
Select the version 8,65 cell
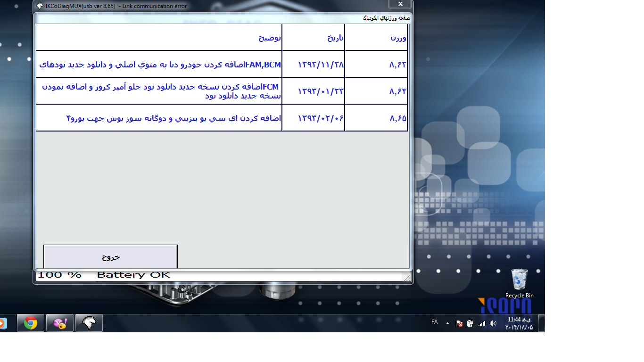(376, 118)
